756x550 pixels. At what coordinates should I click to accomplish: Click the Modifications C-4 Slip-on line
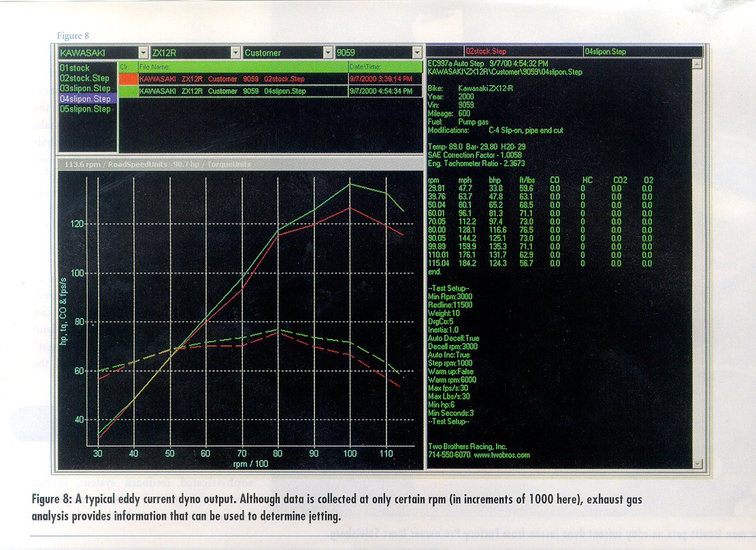tap(495, 130)
